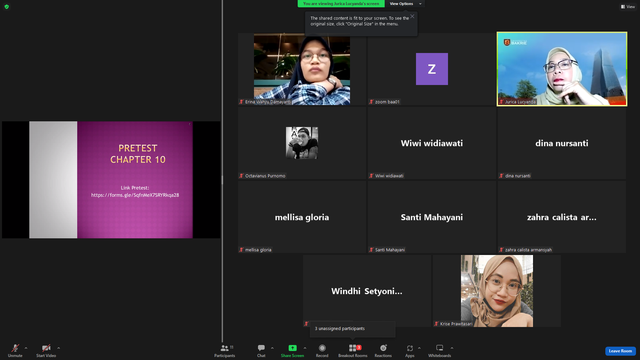
Task: Expand audio options arrow next to Unmute
Action: point(26,348)
